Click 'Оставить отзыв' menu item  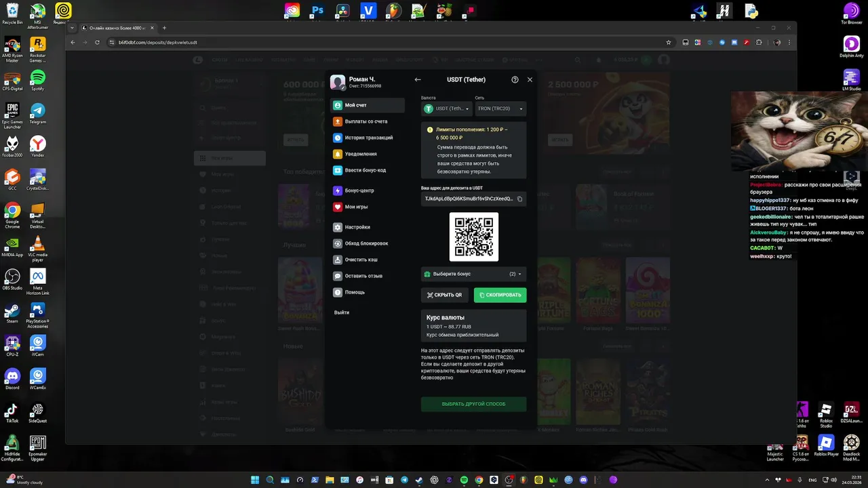(x=367, y=276)
